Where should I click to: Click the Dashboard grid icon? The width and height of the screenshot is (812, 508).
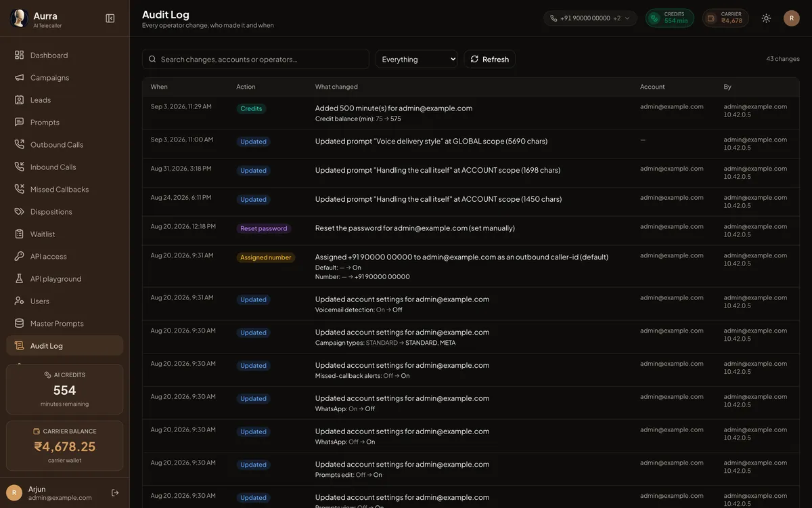click(19, 55)
